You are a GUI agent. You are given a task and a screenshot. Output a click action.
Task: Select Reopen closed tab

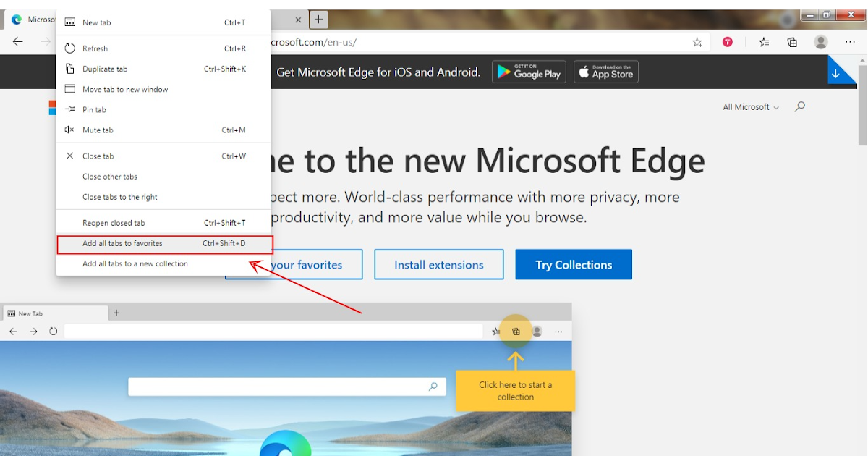coord(163,223)
